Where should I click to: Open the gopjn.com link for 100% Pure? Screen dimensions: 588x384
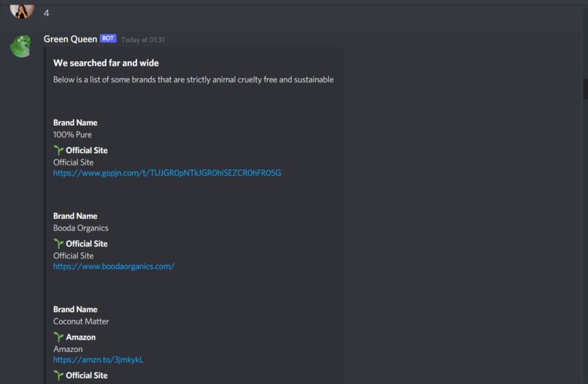coord(167,173)
